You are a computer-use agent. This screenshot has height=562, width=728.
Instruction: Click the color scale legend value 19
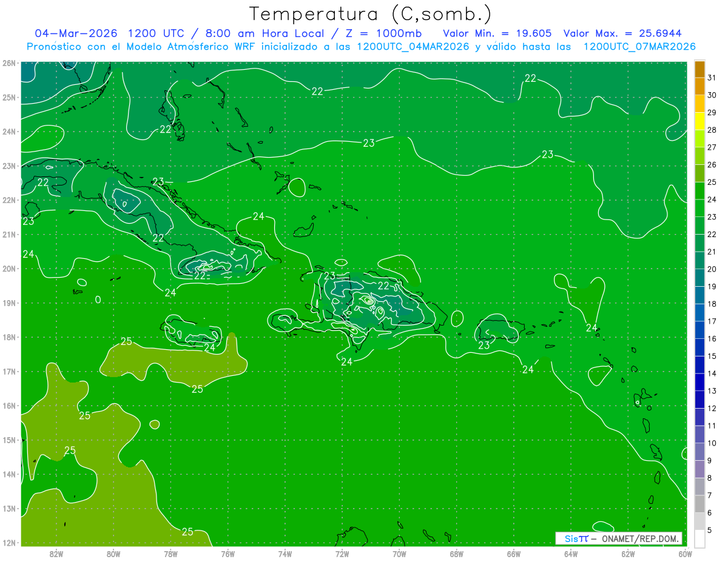click(712, 287)
